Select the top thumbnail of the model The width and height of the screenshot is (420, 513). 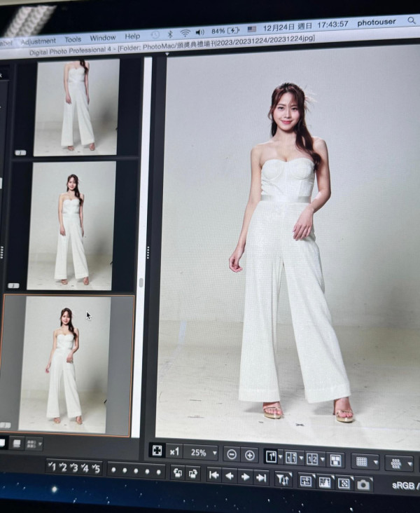click(77, 105)
